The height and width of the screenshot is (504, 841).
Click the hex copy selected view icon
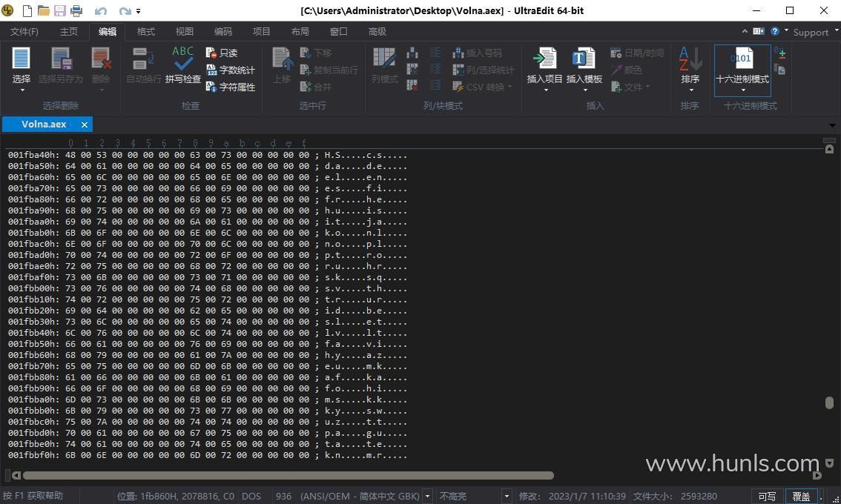(x=780, y=70)
